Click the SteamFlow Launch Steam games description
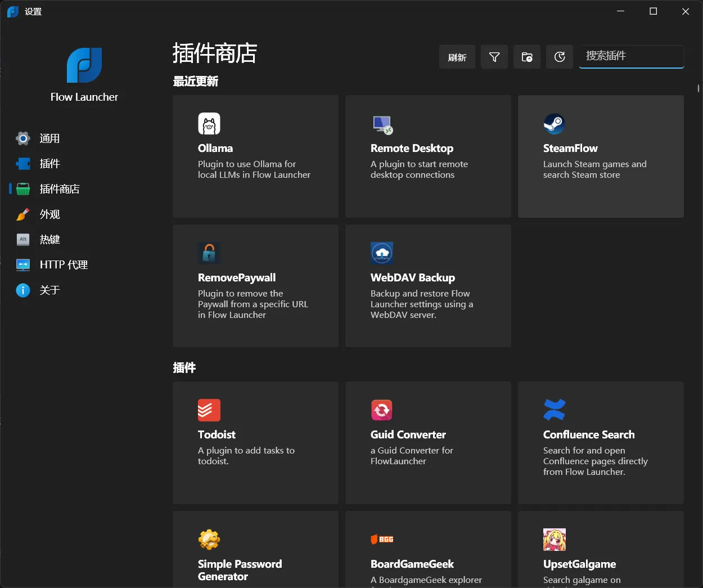The image size is (703, 588). point(595,169)
